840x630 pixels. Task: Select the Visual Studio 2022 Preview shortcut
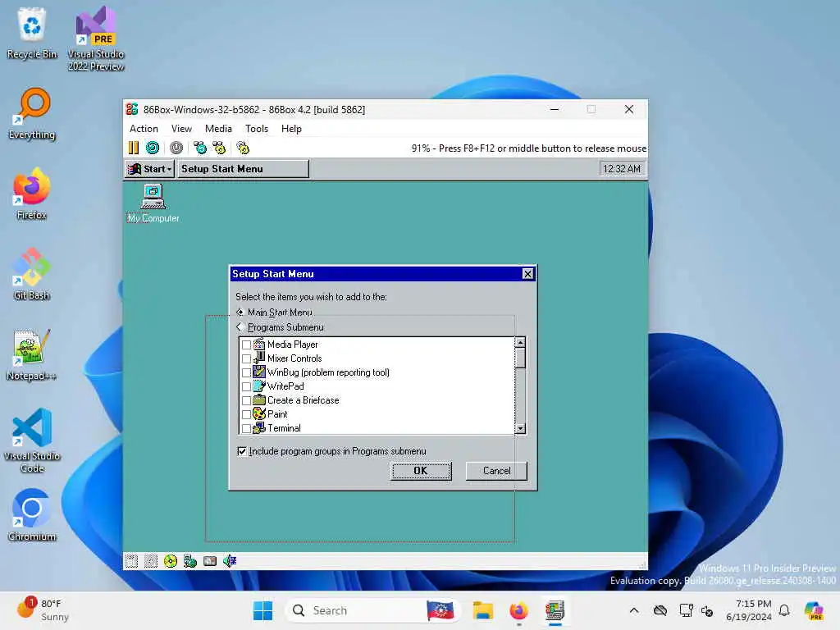coord(96,39)
